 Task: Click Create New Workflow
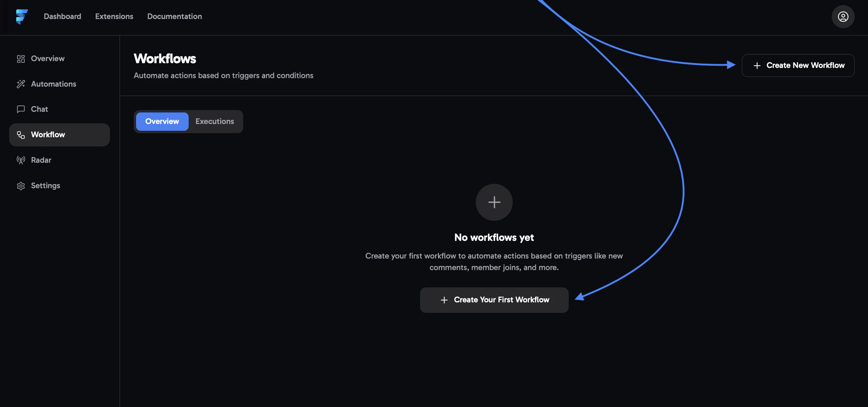[797, 65]
